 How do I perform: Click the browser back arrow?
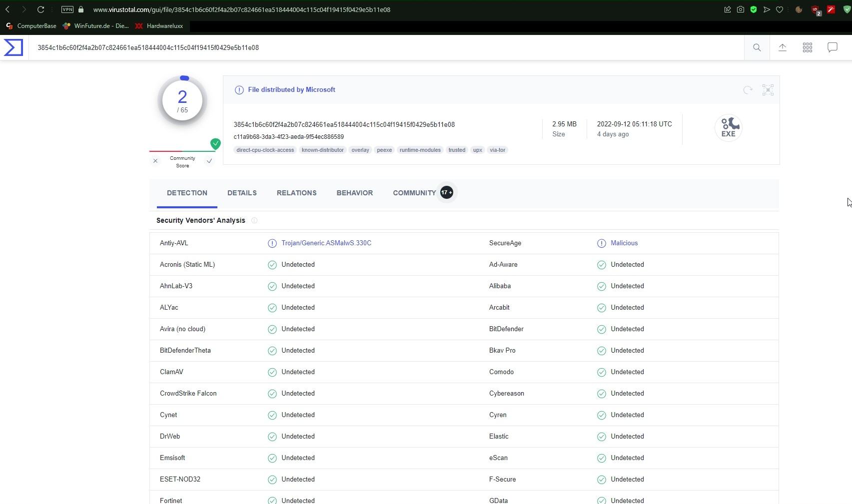(7, 9)
